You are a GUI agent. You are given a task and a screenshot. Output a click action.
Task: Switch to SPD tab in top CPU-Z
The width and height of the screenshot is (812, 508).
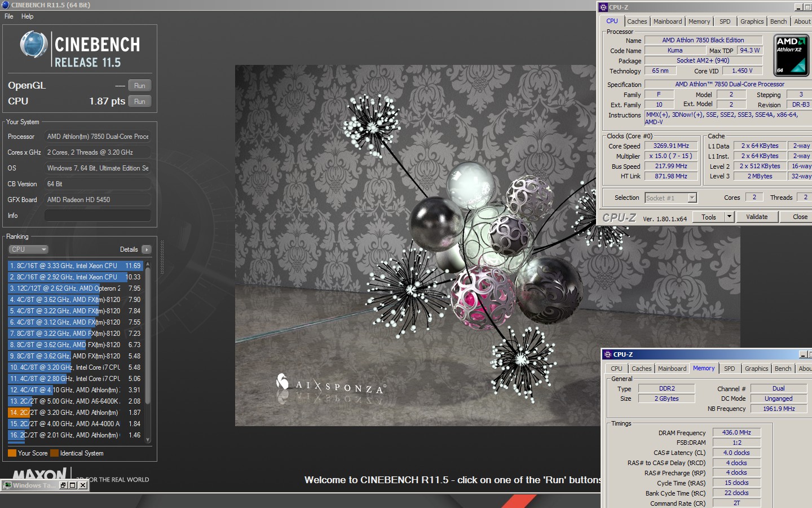725,21
